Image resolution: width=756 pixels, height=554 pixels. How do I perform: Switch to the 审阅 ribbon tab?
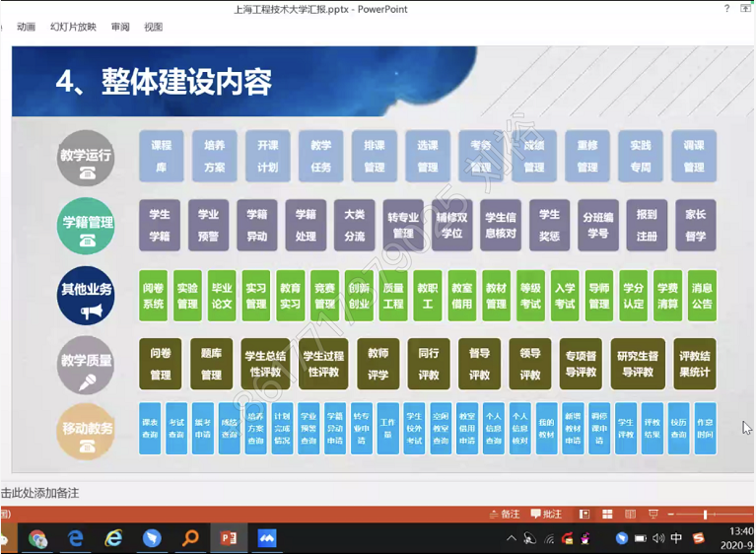coord(120,28)
